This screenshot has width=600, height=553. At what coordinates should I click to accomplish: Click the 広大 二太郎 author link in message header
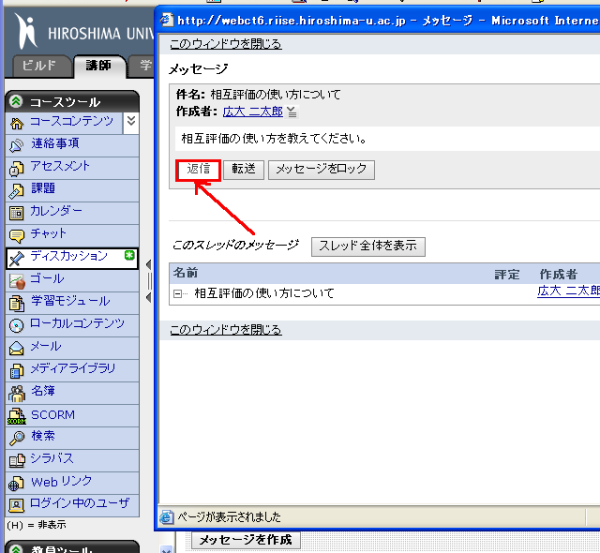coord(253,112)
